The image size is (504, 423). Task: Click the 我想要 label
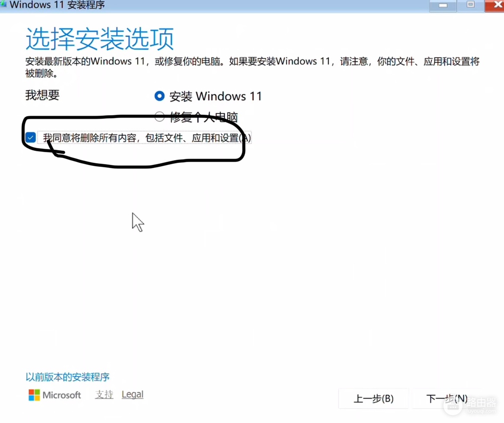pyautogui.click(x=42, y=95)
